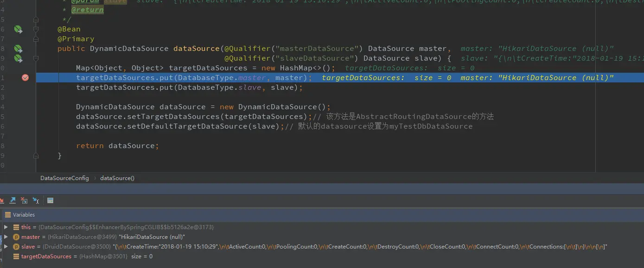The height and width of the screenshot is (268, 644).
Task: Select the slave = {DruidDataSource@3500} row
Action: point(322,247)
